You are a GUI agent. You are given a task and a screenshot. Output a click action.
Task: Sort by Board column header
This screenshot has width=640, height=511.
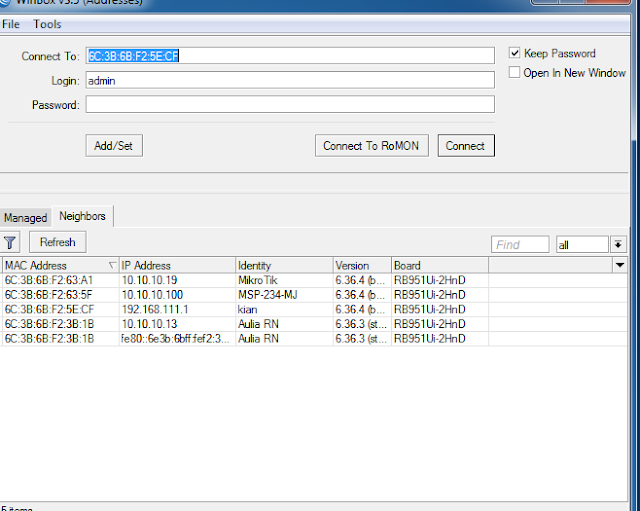tap(440, 265)
